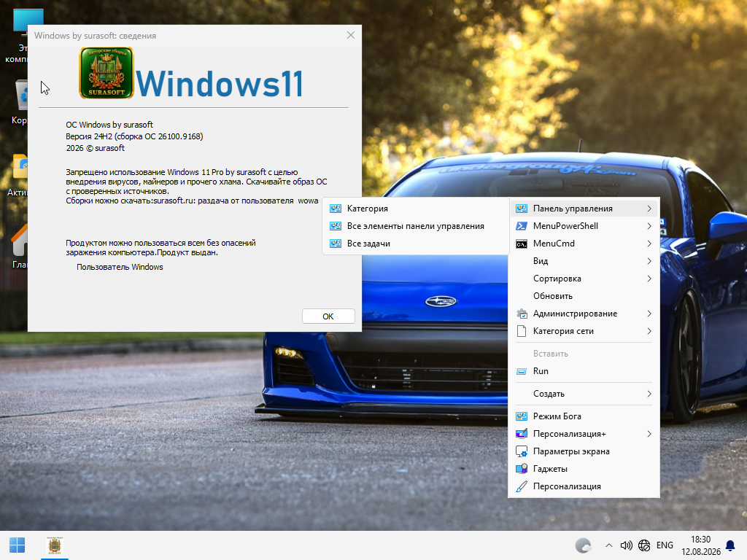Open Параметры экрана from context menu
Screen dimensions: 747x560
584,451
